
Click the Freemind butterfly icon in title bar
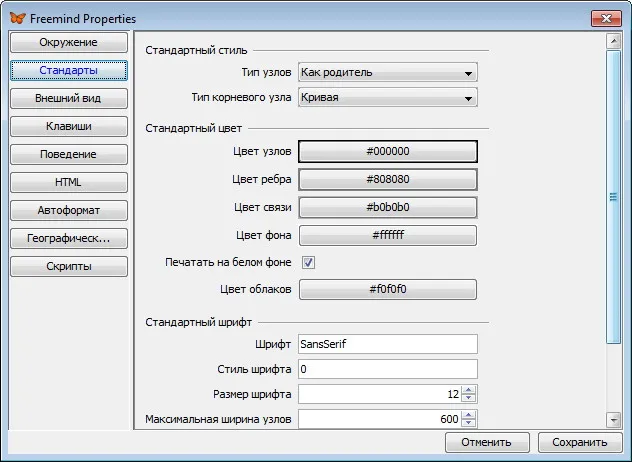click(x=17, y=18)
